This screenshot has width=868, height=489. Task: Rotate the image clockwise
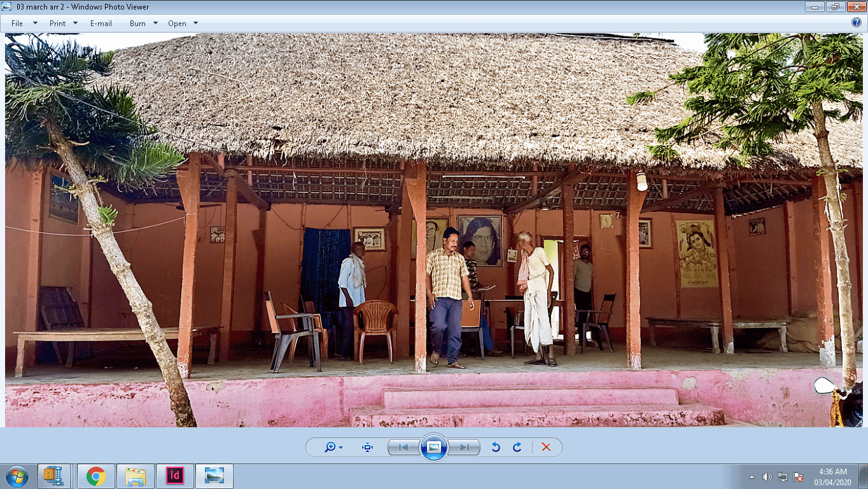(x=517, y=447)
